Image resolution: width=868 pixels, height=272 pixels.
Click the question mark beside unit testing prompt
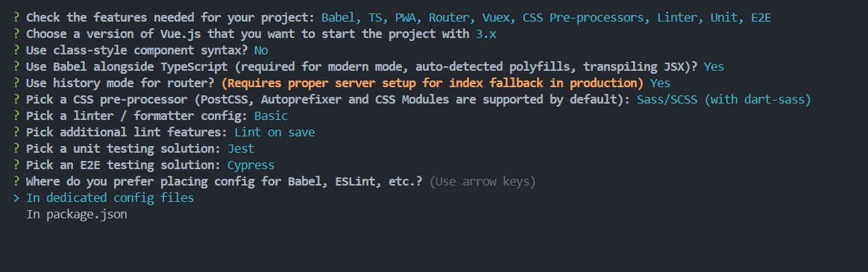[17, 149]
